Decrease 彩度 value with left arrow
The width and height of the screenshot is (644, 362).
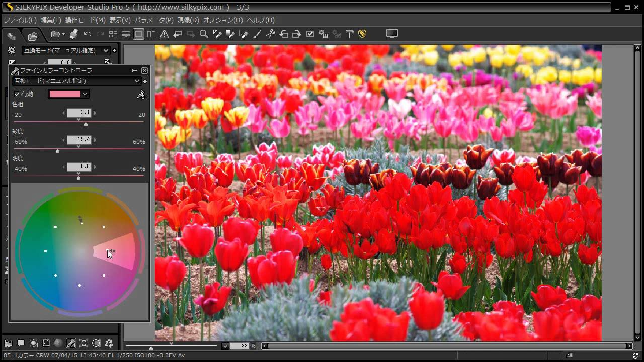(64, 140)
